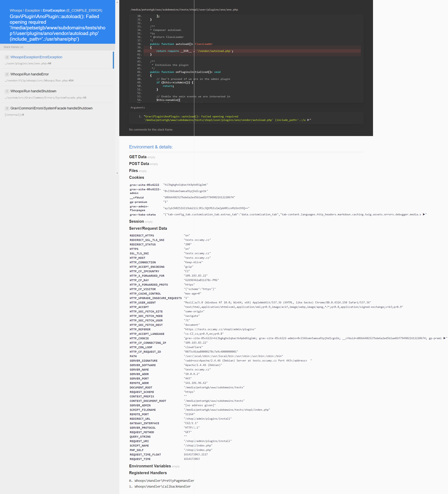This screenshot has height=494, width=448.
Task: Click GET Data heading
Action: tap(138, 157)
